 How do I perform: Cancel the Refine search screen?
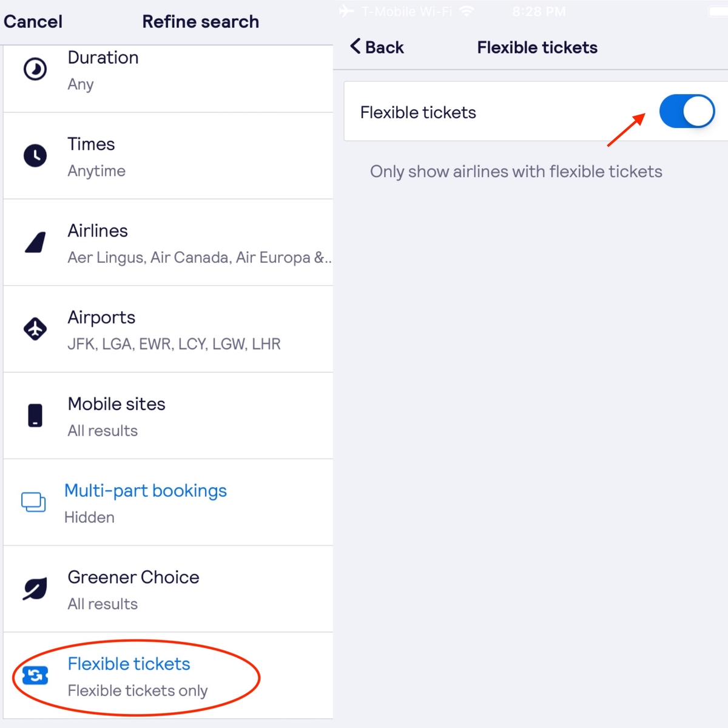click(x=33, y=22)
